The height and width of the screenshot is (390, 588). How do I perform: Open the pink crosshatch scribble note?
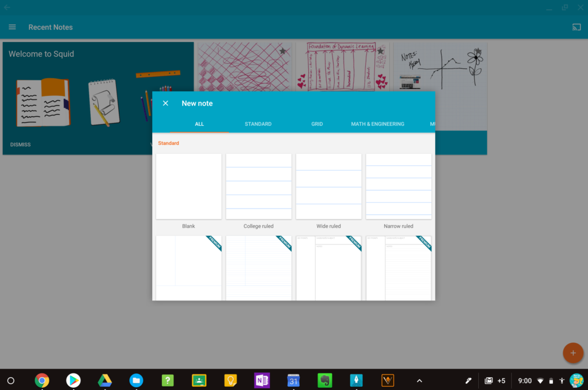[x=243, y=67]
